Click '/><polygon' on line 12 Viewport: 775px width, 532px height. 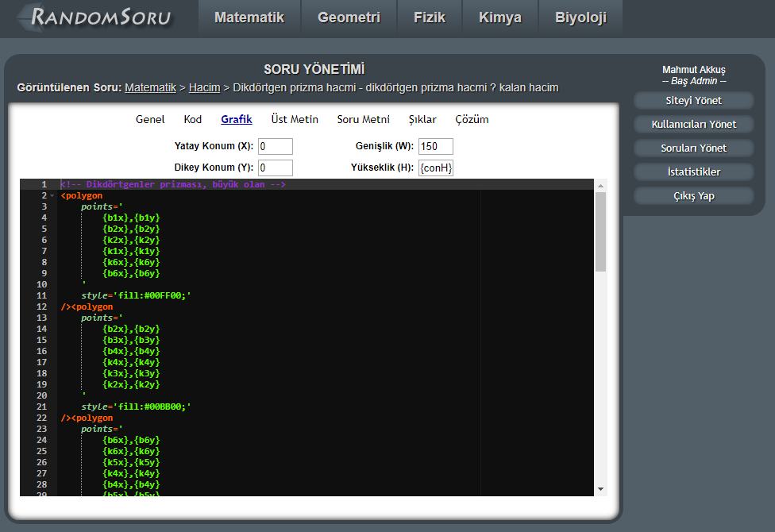coord(87,306)
